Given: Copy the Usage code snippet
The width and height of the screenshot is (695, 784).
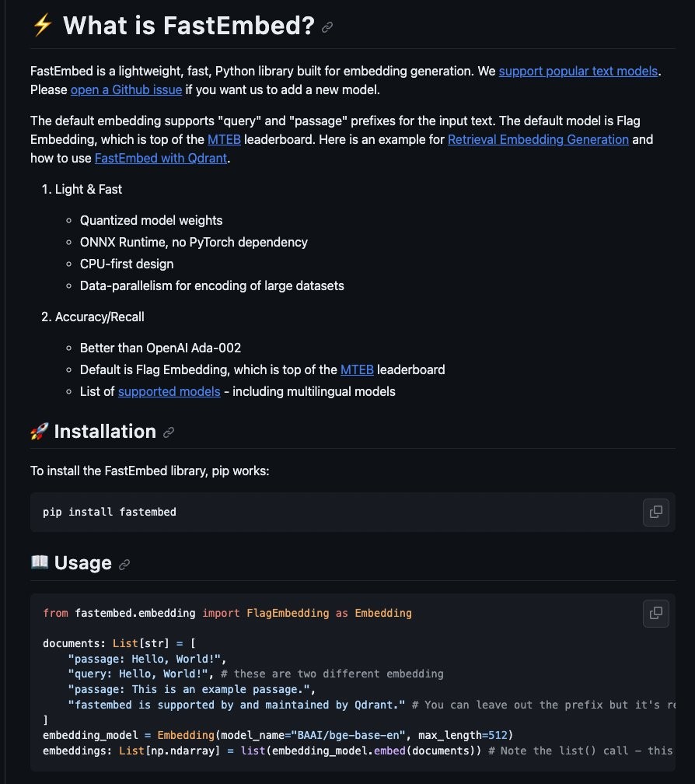Looking at the screenshot, I should [655, 613].
